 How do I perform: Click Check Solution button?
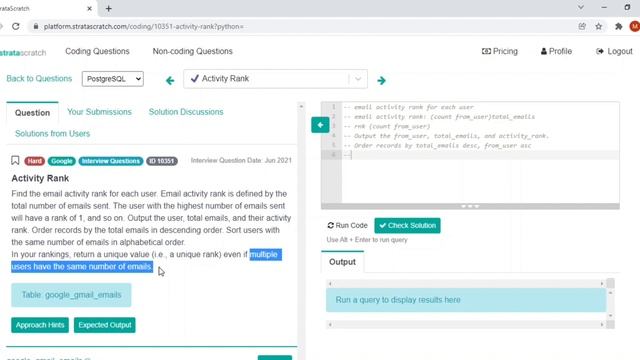click(x=407, y=225)
